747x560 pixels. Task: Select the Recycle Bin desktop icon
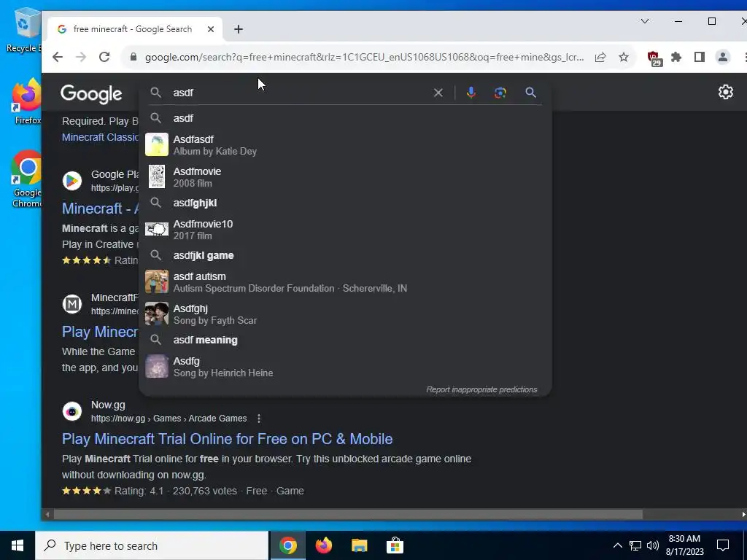[24, 29]
